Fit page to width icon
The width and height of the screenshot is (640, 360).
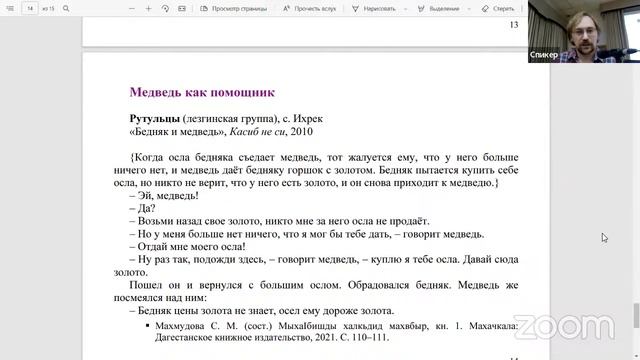[182, 8]
